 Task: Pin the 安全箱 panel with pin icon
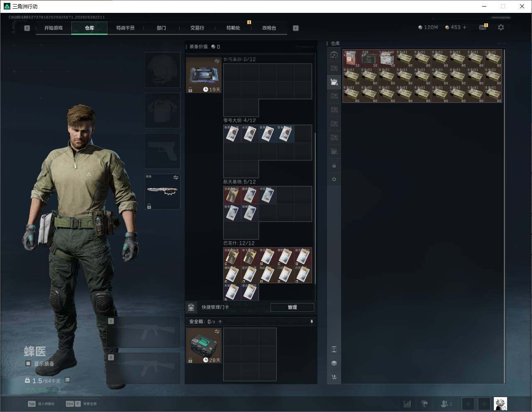(312, 321)
